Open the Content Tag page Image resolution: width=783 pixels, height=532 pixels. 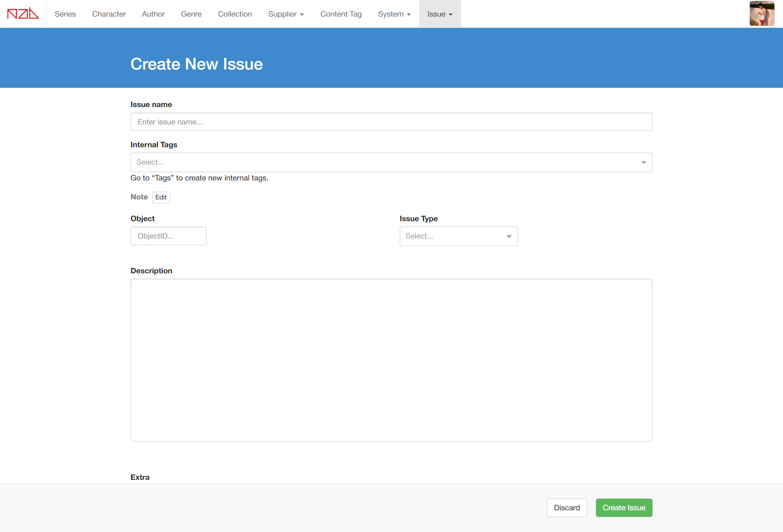click(341, 14)
